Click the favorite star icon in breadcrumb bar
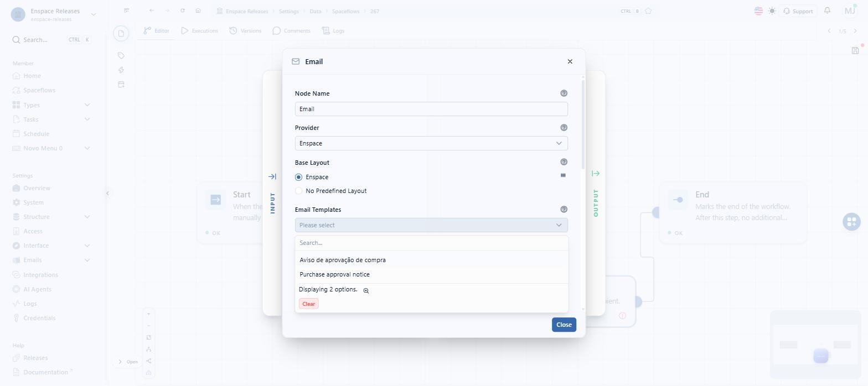The image size is (868, 386). (648, 11)
